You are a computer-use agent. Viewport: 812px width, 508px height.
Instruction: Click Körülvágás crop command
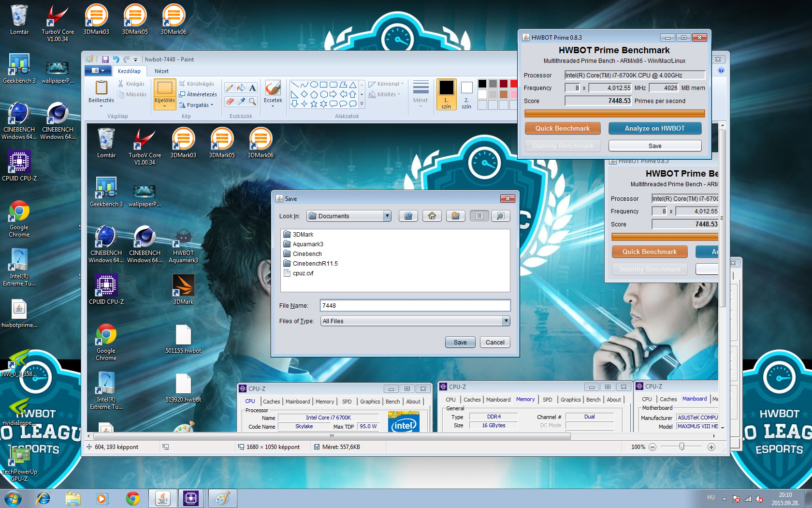click(196, 84)
